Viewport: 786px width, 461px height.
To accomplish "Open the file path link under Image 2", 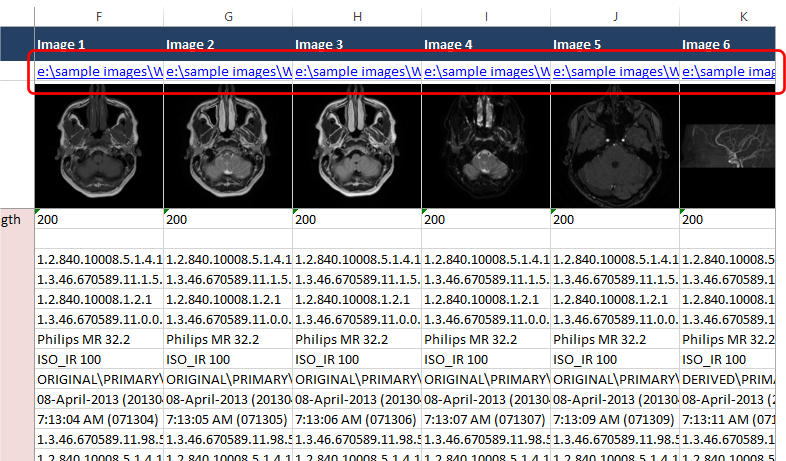I will click(228, 72).
